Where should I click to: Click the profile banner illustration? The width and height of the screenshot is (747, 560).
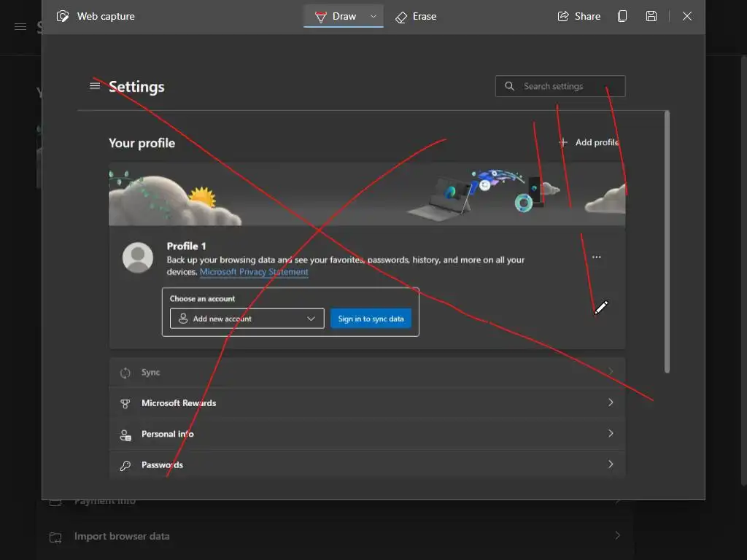(367, 194)
